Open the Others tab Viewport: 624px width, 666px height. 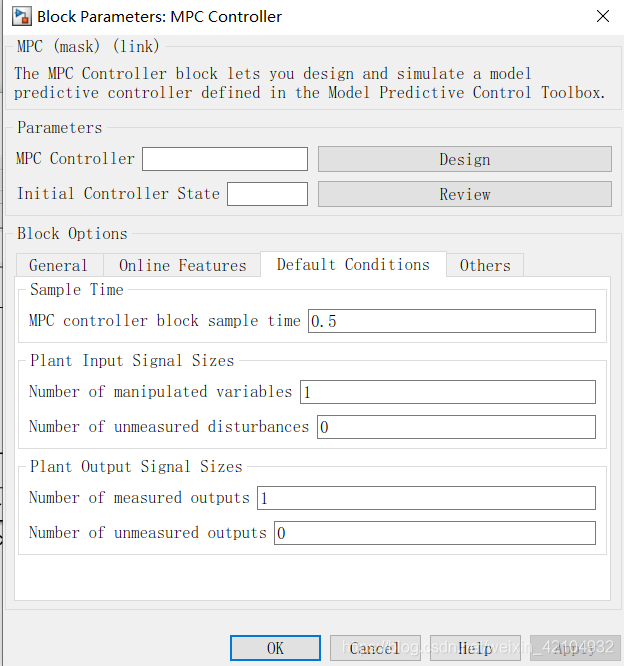[485, 265]
